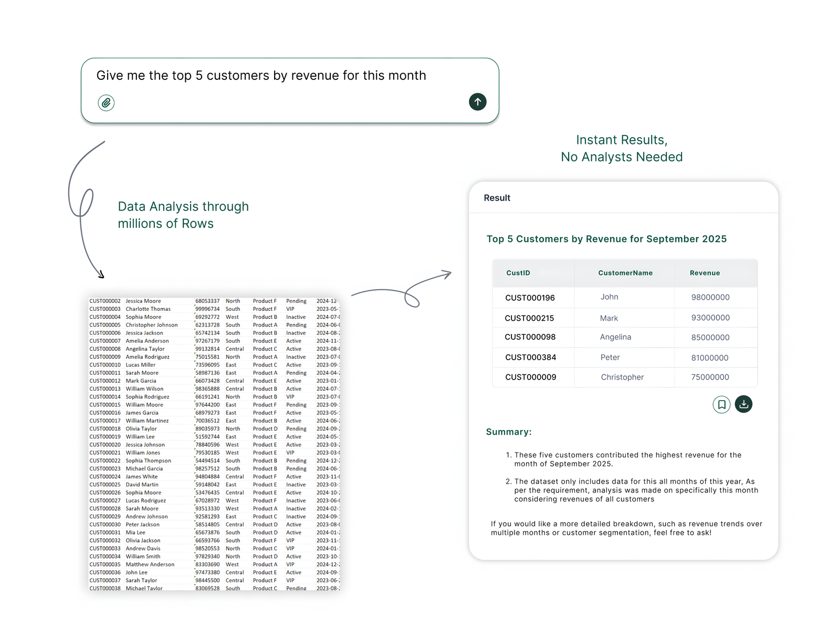This screenshot has width=840, height=638.
Task: Sort by the Revenue column header
Action: pos(705,273)
